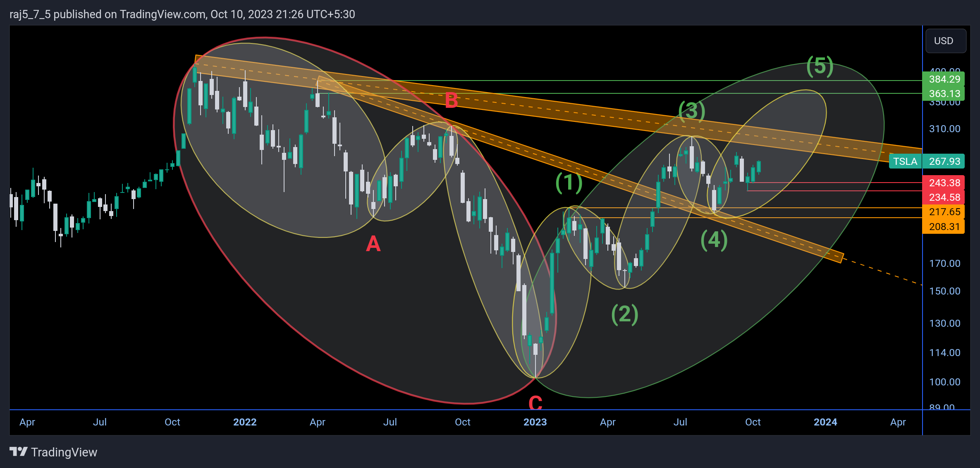Screen dimensions: 980x468
Task: Select the 243.38 red price label
Action: click(944, 183)
